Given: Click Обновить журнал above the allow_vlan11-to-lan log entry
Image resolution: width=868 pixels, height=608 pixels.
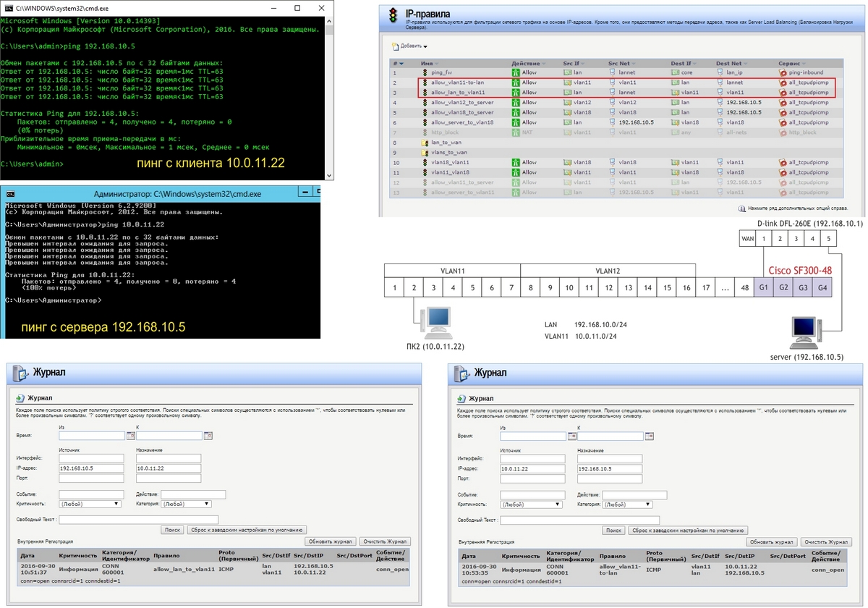Looking at the screenshot, I should (771, 542).
